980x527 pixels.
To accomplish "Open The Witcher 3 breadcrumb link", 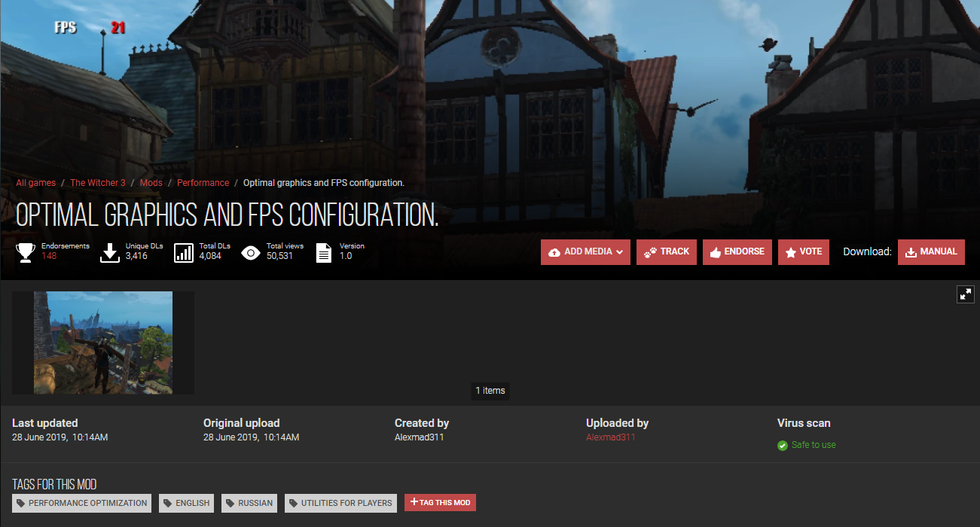I will pyautogui.click(x=98, y=183).
